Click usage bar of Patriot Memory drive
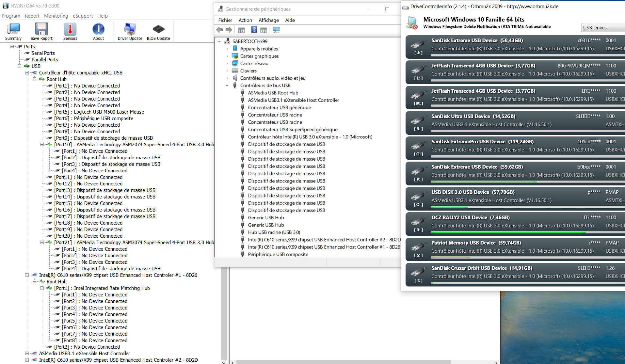The height and width of the screenshot is (364, 625). (x=528, y=258)
